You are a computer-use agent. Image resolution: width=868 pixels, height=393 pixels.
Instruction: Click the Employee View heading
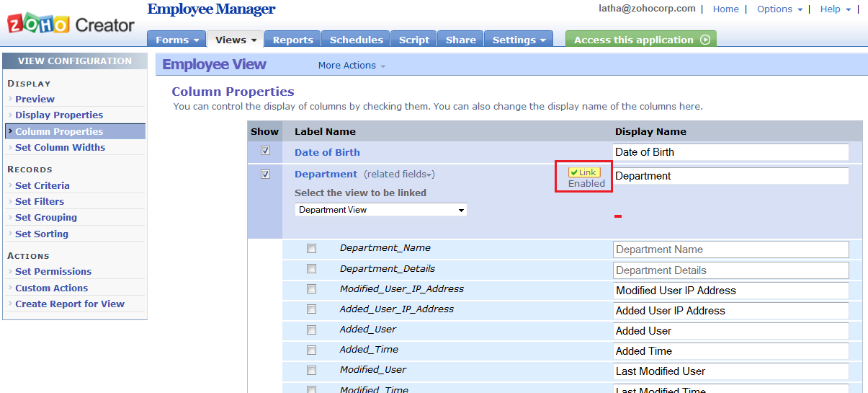[x=215, y=64]
